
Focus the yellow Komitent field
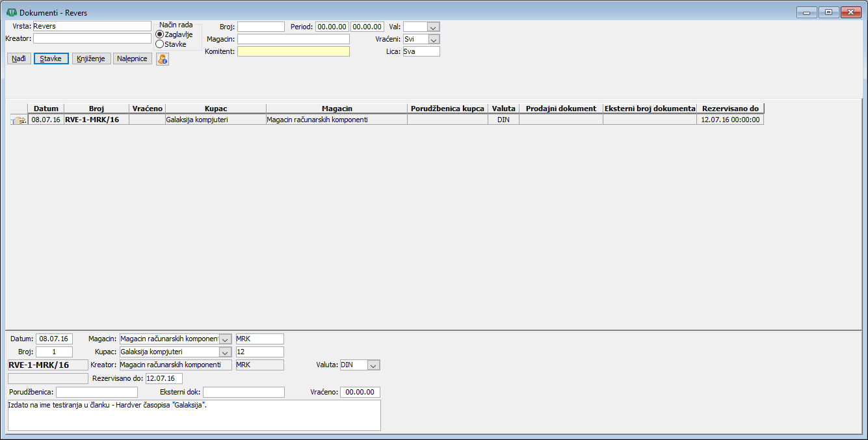coord(293,51)
